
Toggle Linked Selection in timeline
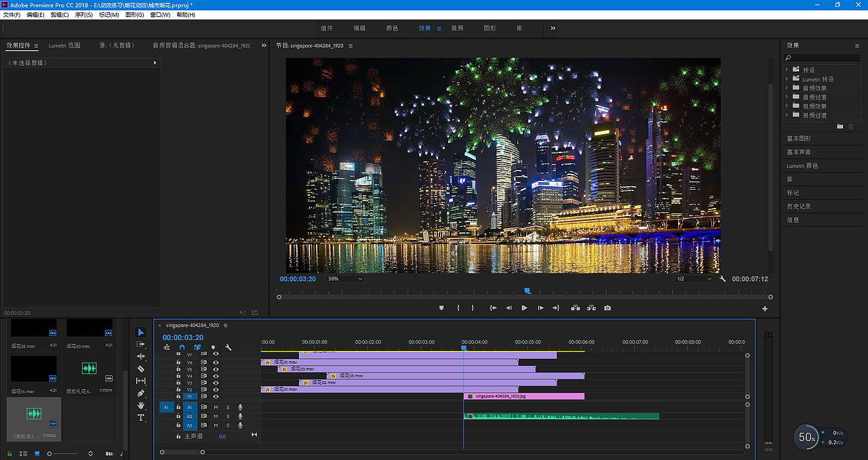(x=197, y=347)
